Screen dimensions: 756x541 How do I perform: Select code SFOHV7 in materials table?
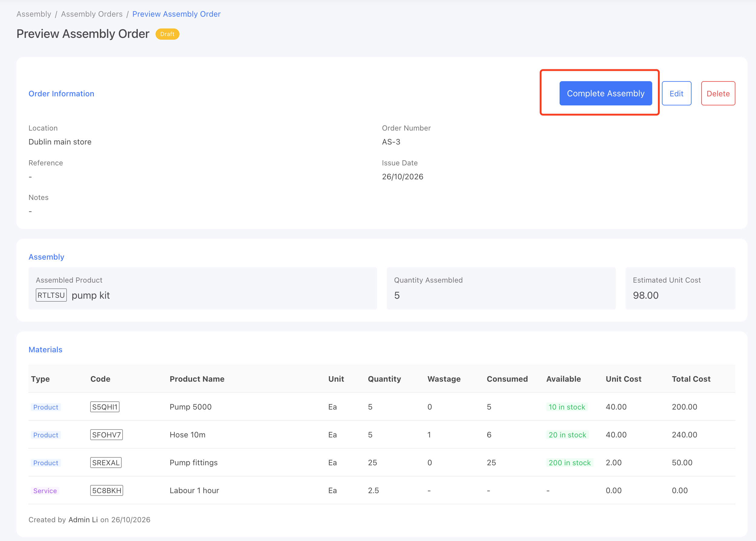[x=106, y=435]
